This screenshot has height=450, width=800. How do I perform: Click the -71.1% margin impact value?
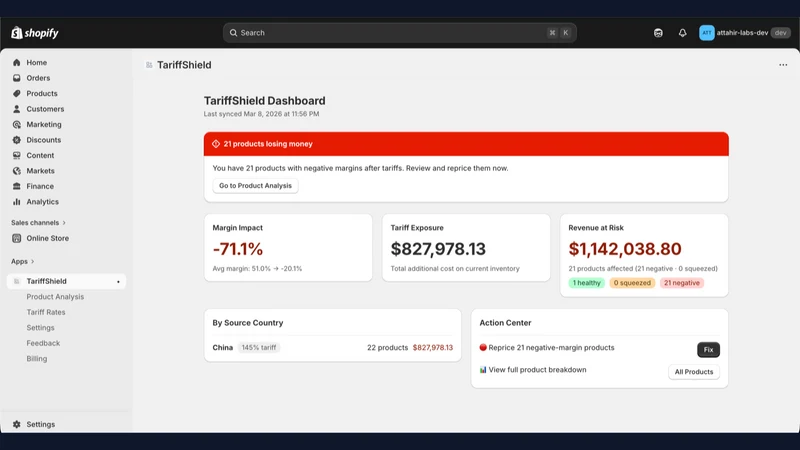pos(238,249)
